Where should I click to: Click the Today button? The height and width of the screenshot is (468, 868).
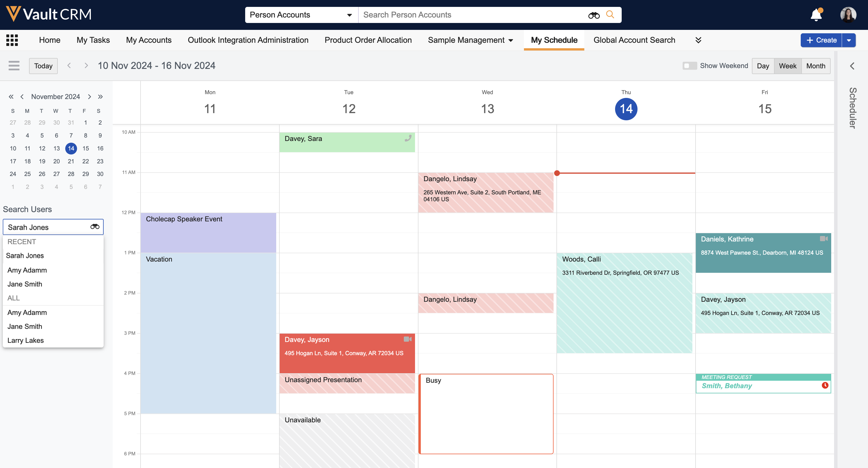43,66
